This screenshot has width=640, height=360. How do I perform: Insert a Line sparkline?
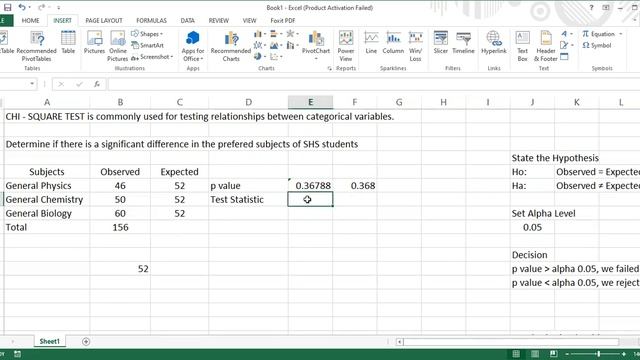coord(371,42)
